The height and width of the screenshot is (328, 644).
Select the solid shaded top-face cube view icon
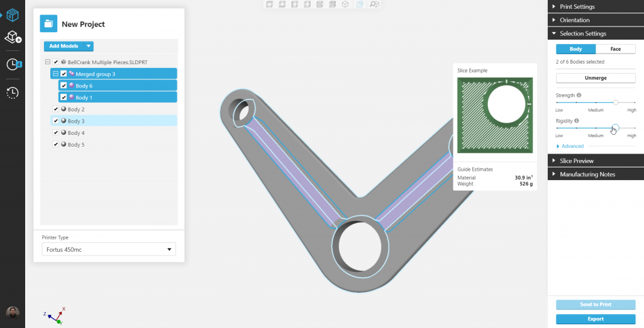(x=320, y=4)
